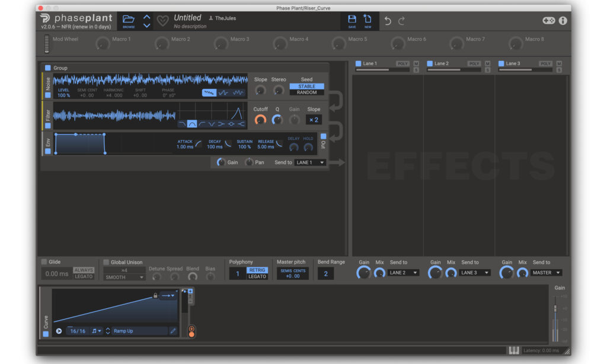
Task: Enable the Glide checkbox
Action: tap(44, 262)
